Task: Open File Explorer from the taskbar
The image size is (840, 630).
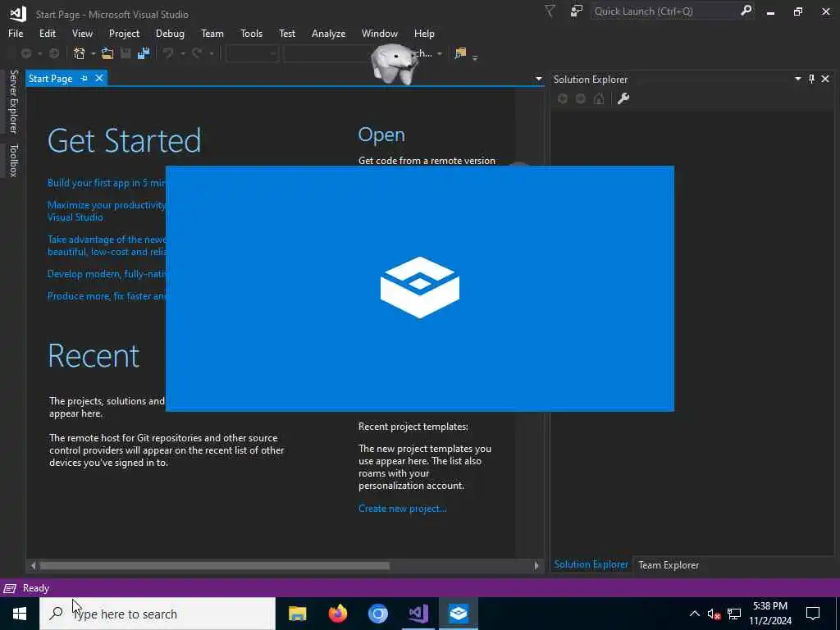Action: pos(297,614)
